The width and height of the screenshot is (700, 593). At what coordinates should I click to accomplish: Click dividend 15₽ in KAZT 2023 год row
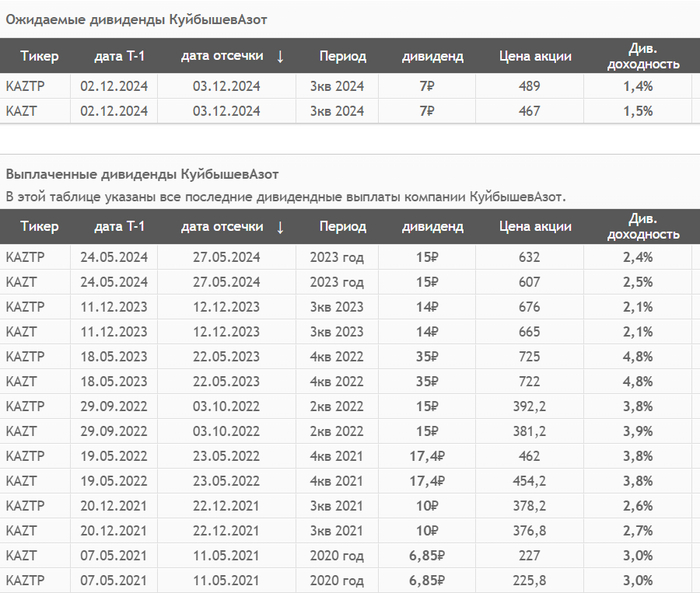(x=427, y=282)
